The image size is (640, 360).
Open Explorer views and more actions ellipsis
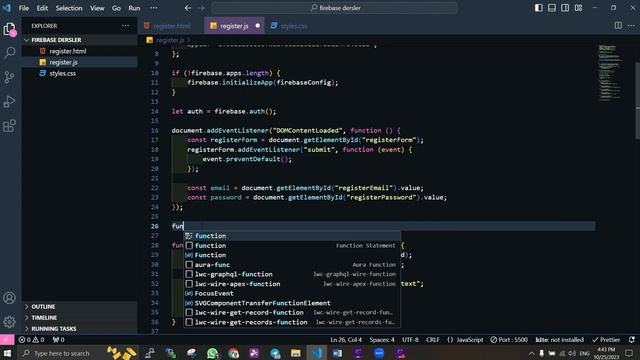click(125, 26)
